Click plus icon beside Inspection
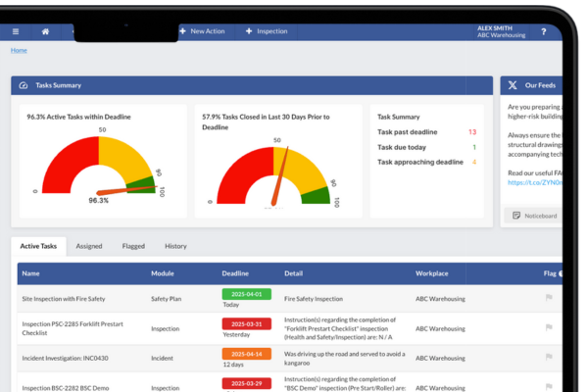Image resolution: width=588 pixels, height=392 pixels. coord(249,31)
